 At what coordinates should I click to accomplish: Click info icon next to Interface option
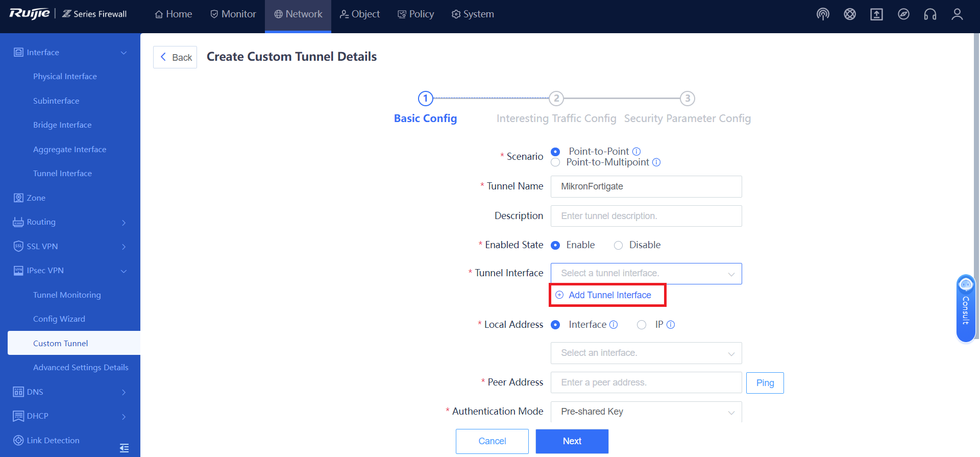614,325
